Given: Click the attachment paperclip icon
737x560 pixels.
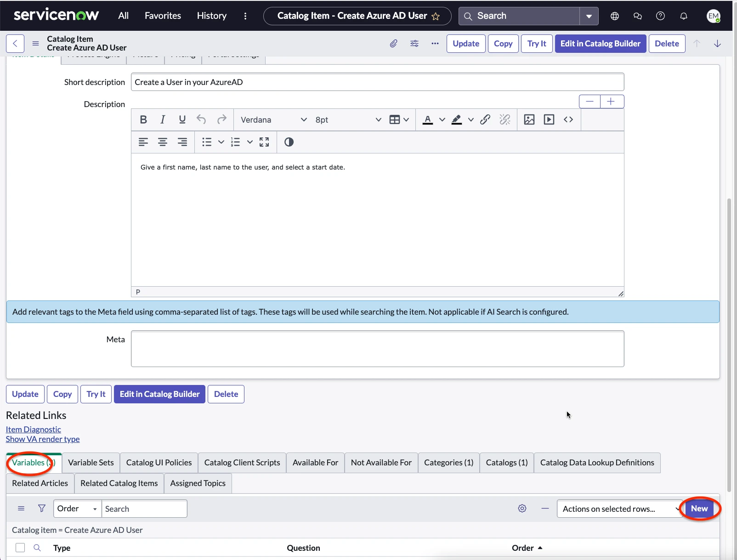Looking at the screenshot, I should [x=393, y=44].
